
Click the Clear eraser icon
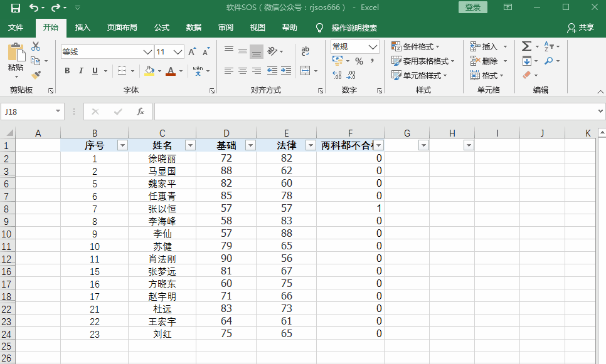click(526, 75)
